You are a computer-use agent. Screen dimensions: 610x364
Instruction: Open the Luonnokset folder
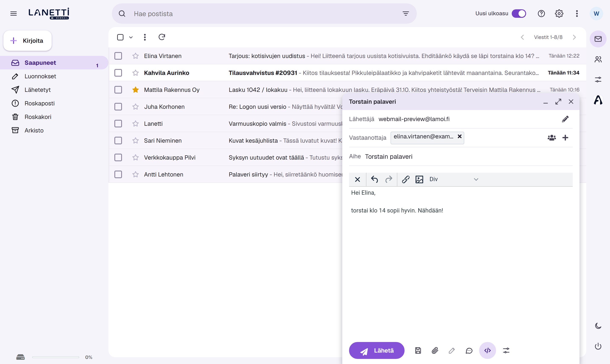(x=40, y=76)
